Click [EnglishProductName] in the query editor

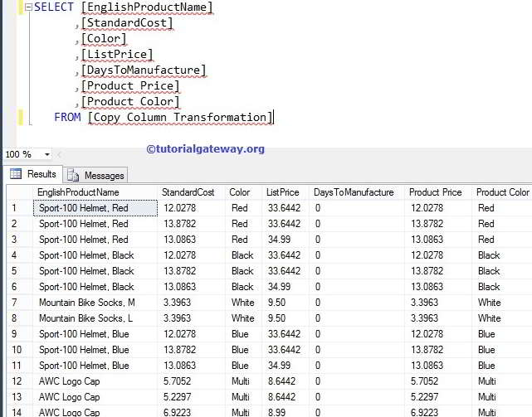[147, 7]
